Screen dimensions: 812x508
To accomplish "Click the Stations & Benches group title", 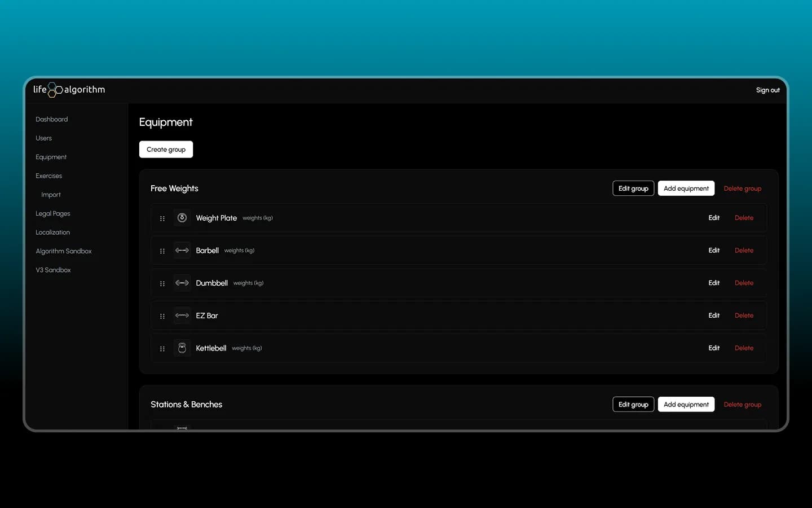I will pyautogui.click(x=186, y=404).
